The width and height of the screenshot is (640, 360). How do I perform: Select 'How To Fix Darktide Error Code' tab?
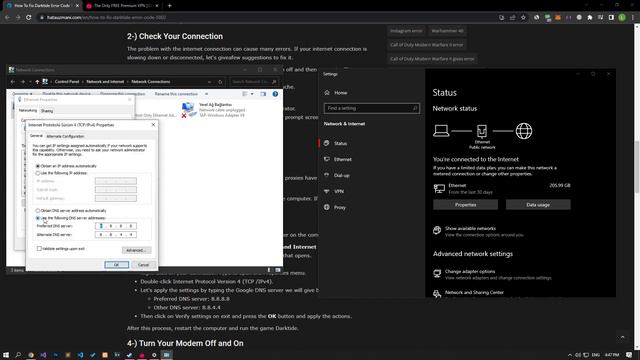coord(41,6)
